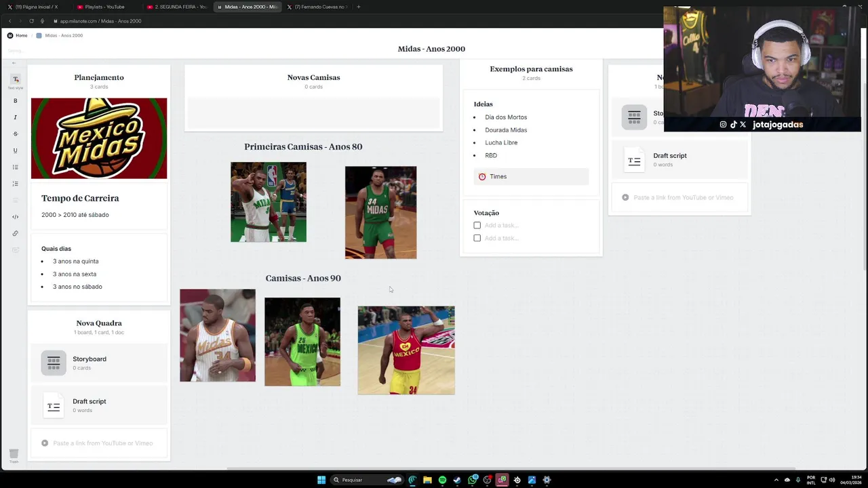This screenshot has width=868, height=488.
Task: Switch to the SEGUNDA FEIRA YouTube tab
Action: [x=176, y=7]
